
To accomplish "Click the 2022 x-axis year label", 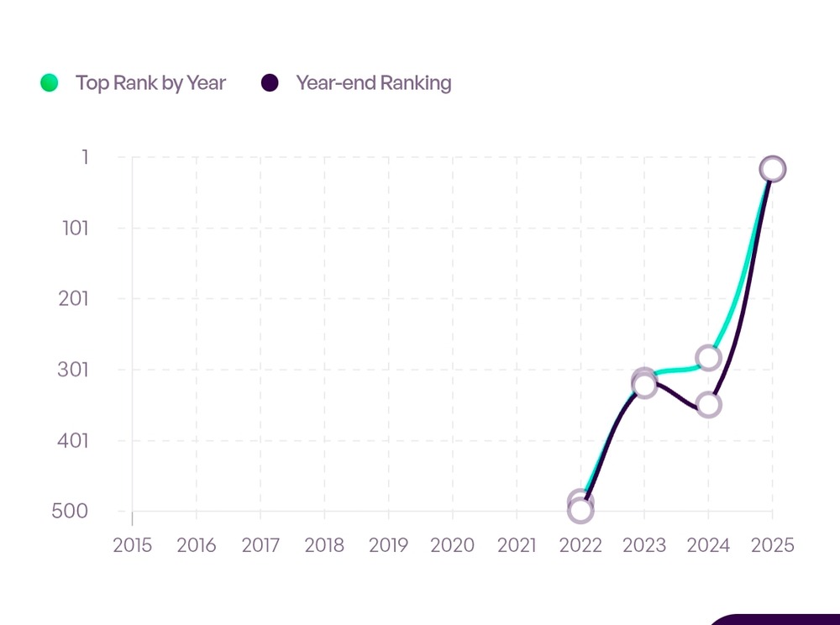I will pyautogui.click(x=580, y=544).
